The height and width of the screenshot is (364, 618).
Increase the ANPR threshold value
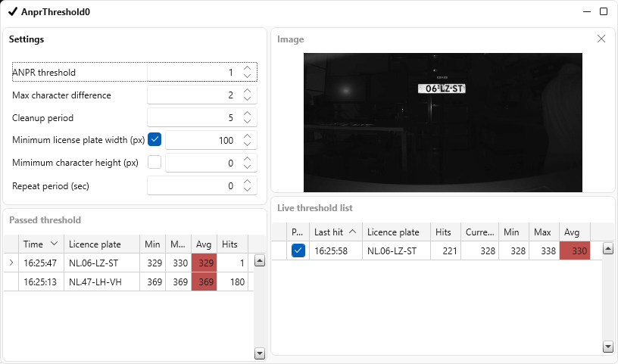pos(247,68)
